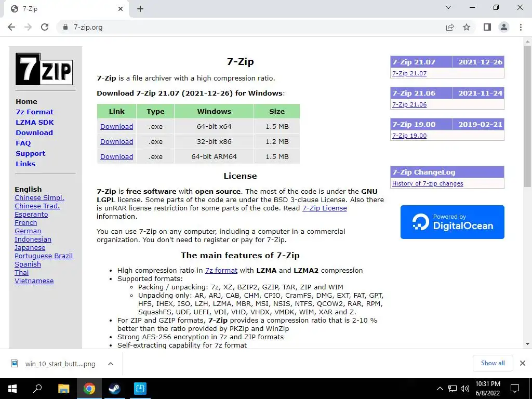Open Windows search magnifier in taskbar

point(37,388)
